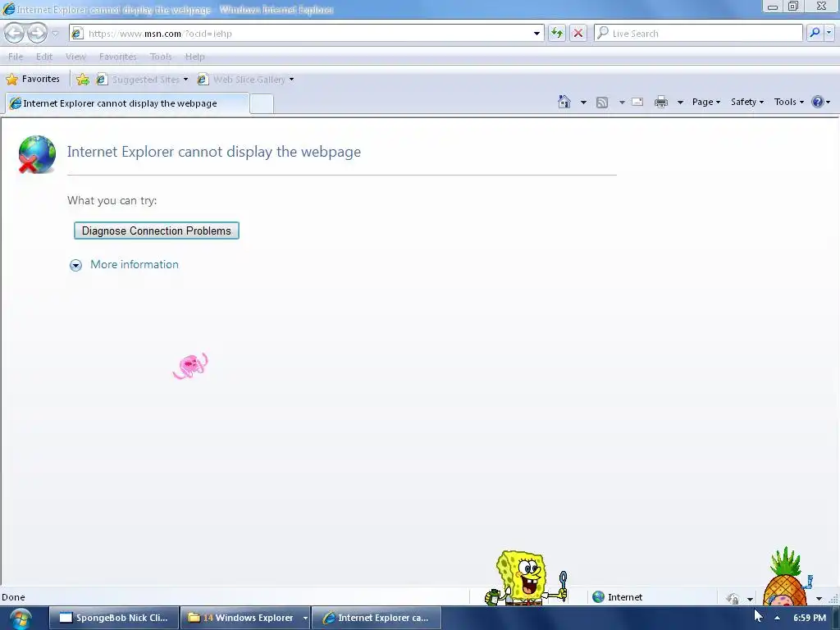The height and width of the screenshot is (630, 840).
Task: Open the command bar Tools menu
Action: [x=788, y=102]
